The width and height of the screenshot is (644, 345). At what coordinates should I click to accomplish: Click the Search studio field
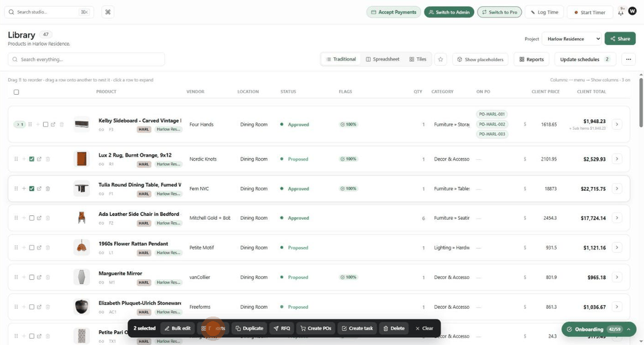(x=49, y=12)
